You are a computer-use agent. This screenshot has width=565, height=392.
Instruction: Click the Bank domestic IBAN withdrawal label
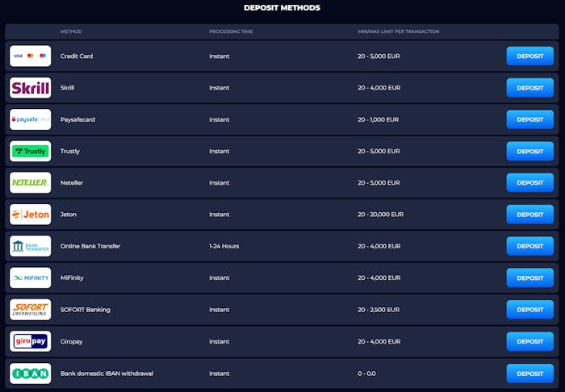tap(107, 373)
